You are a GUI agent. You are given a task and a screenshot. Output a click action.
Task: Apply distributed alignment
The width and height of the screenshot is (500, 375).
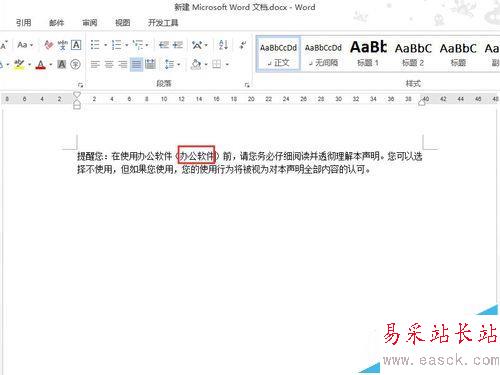click(x=150, y=64)
